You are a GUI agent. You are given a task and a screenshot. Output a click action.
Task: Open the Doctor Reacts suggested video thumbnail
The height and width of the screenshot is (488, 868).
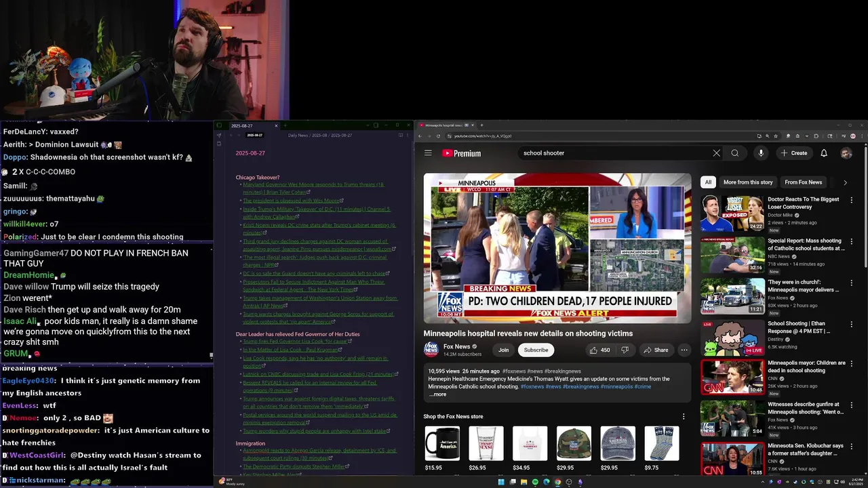click(x=732, y=213)
